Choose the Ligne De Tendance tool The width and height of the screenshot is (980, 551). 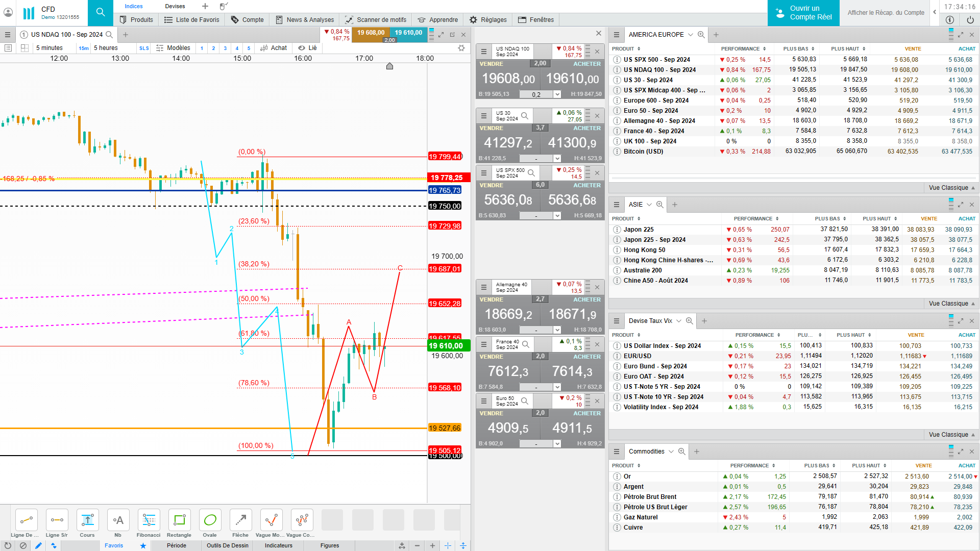tap(26, 520)
